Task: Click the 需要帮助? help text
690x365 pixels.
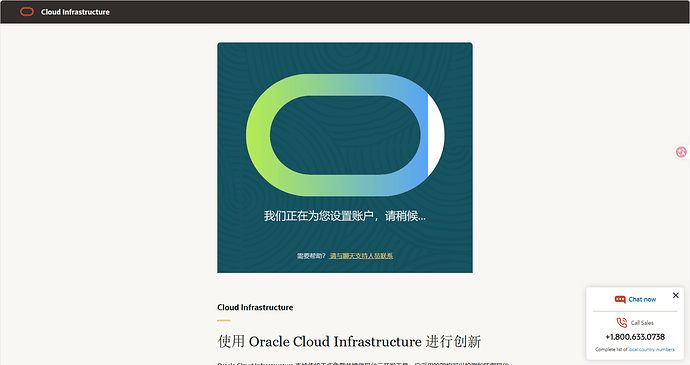Action: point(311,256)
